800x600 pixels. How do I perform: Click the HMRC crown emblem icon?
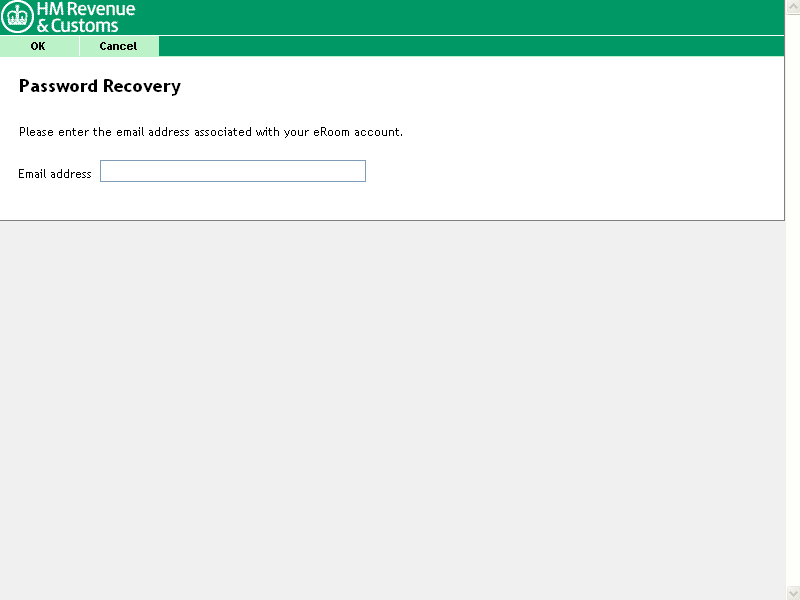[x=18, y=18]
